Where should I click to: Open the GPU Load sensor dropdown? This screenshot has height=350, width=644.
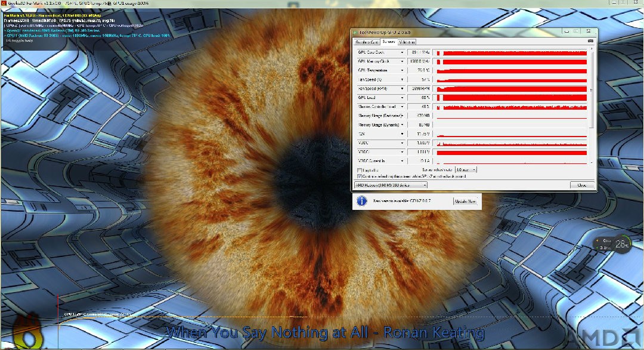[x=402, y=98]
